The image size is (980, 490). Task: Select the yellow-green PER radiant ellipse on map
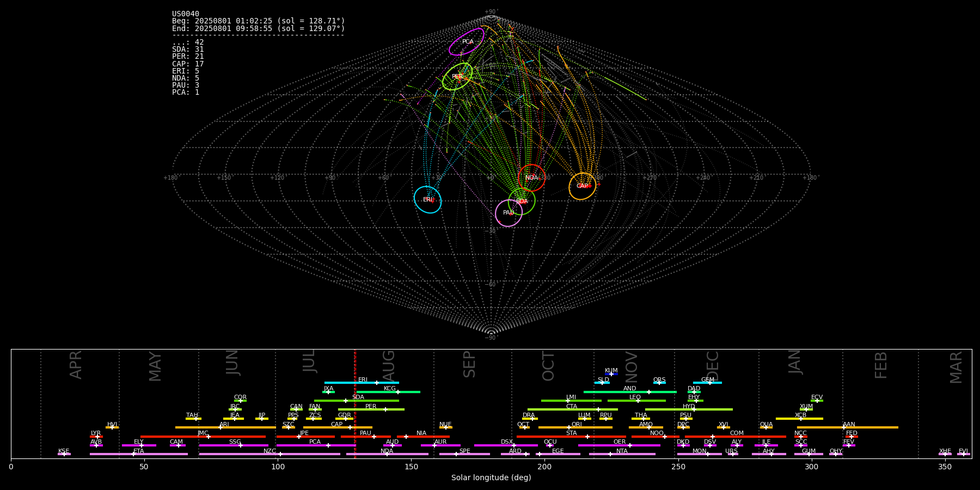tap(457, 77)
